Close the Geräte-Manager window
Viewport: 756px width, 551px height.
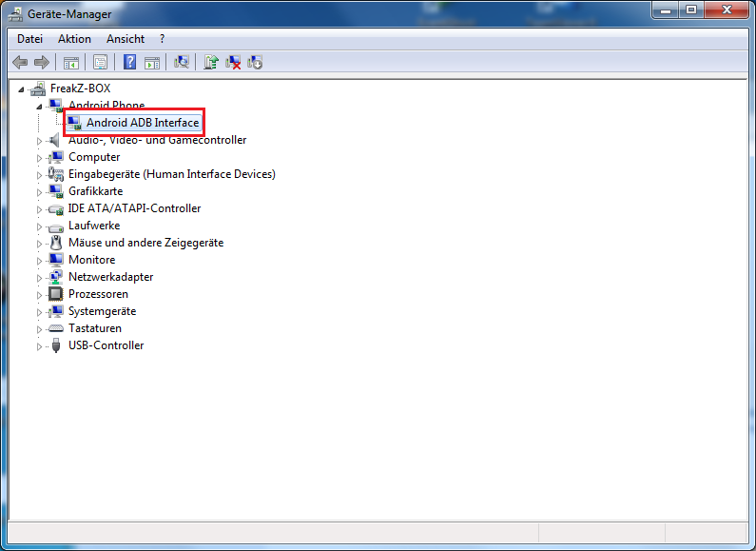727,10
